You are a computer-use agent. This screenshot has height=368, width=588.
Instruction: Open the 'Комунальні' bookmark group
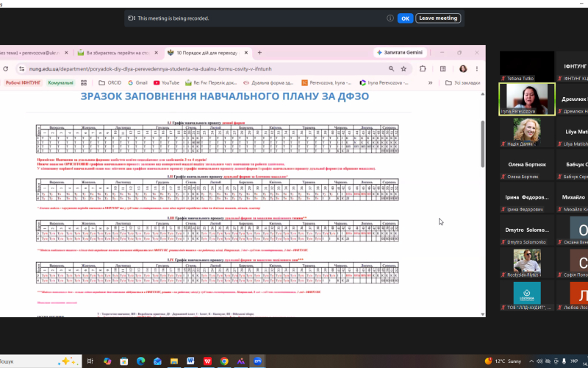(60, 82)
